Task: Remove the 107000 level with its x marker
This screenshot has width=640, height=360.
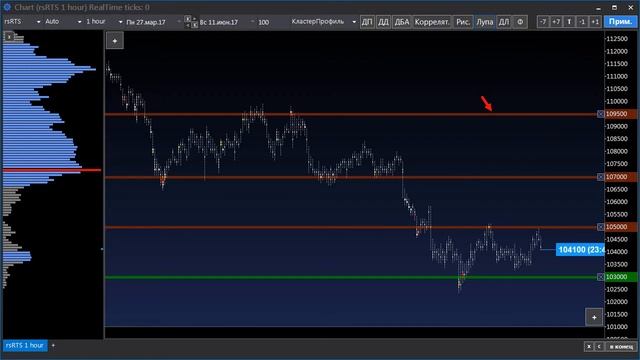Action: [600, 177]
